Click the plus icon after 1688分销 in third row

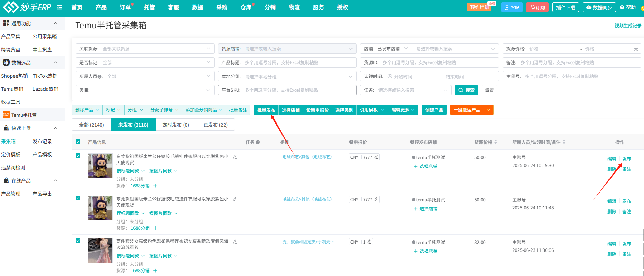pyautogui.click(x=155, y=270)
